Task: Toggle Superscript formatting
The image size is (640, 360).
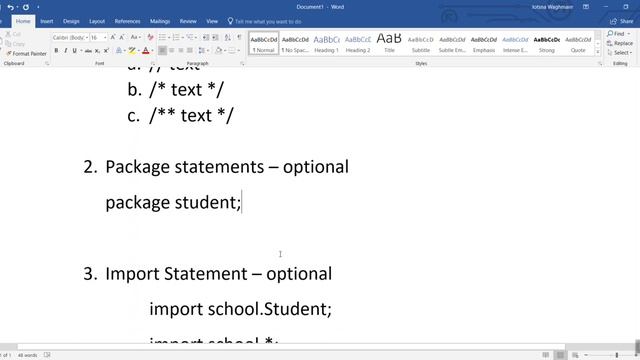Action: [106, 51]
